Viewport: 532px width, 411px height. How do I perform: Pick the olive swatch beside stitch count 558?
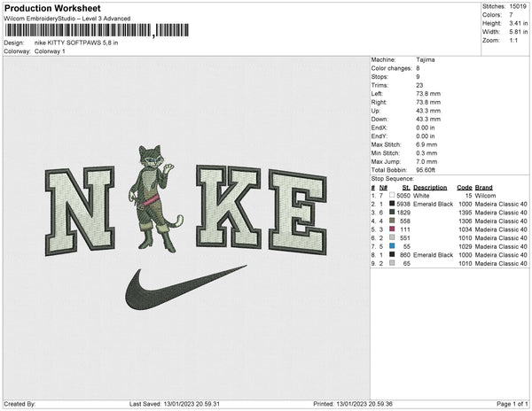pyautogui.click(x=392, y=221)
